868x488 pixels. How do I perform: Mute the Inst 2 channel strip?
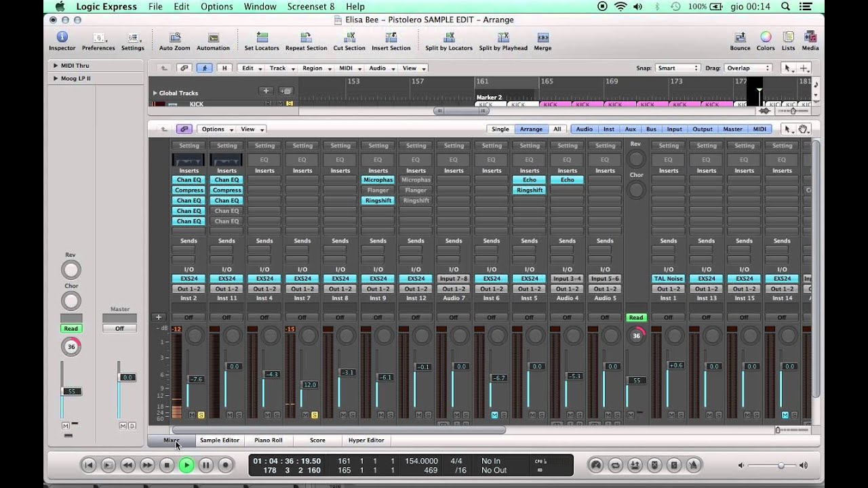[192, 415]
